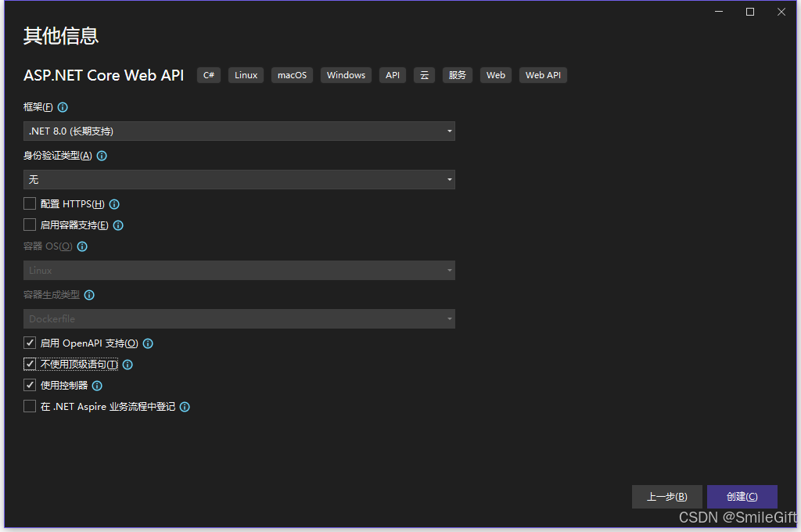801x532 pixels.
Task: Disable the 使用控制器 checkbox
Action: tap(30, 386)
